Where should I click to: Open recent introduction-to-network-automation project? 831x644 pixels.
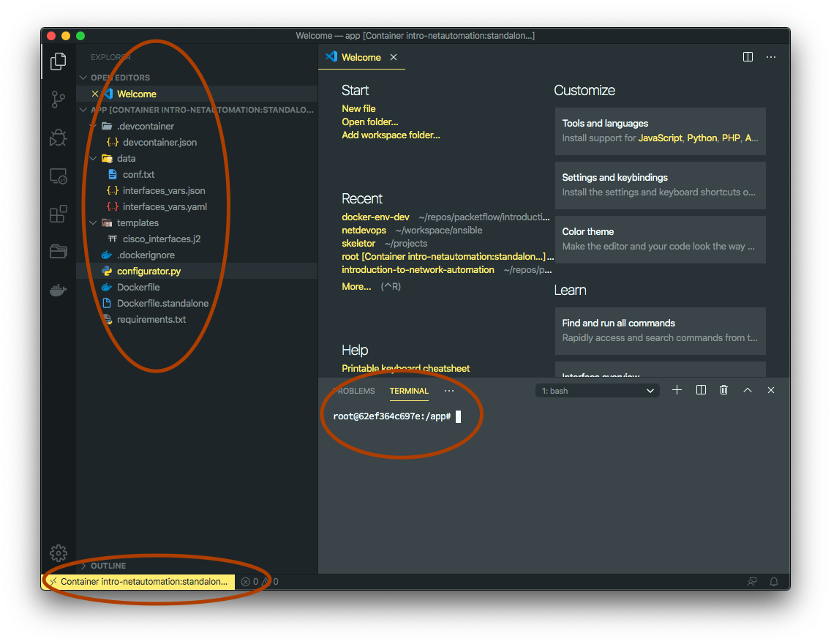pyautogui.click(x=418, y=270)
